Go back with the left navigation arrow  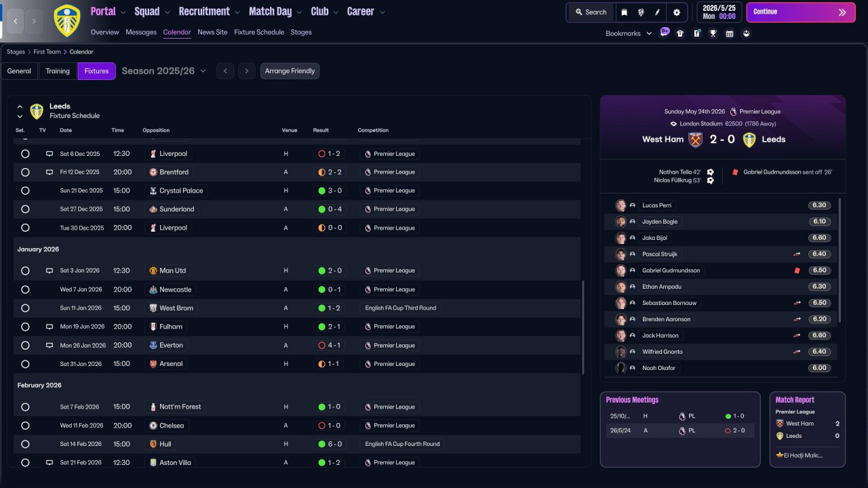coord(16,21)
